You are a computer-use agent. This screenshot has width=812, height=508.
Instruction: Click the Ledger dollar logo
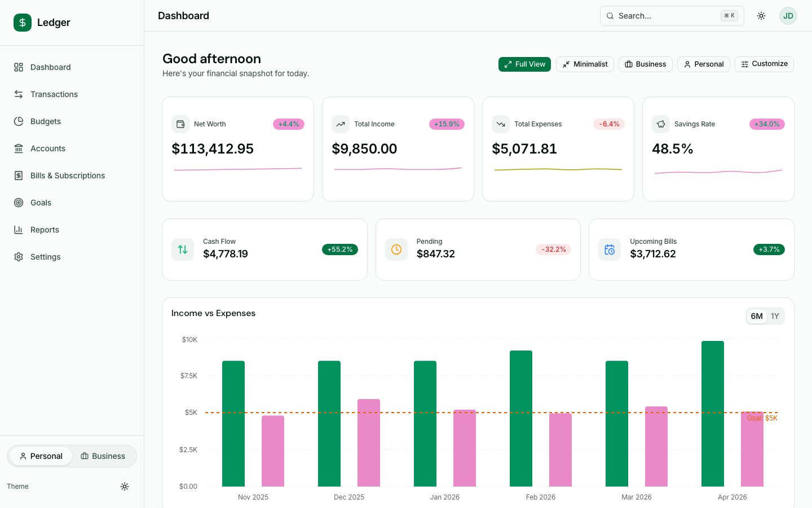pyautogui.click(x=22, y=23)
